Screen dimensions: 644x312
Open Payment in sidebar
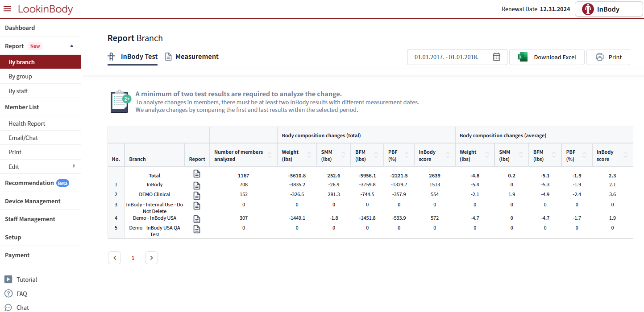(x=40, y=255)
